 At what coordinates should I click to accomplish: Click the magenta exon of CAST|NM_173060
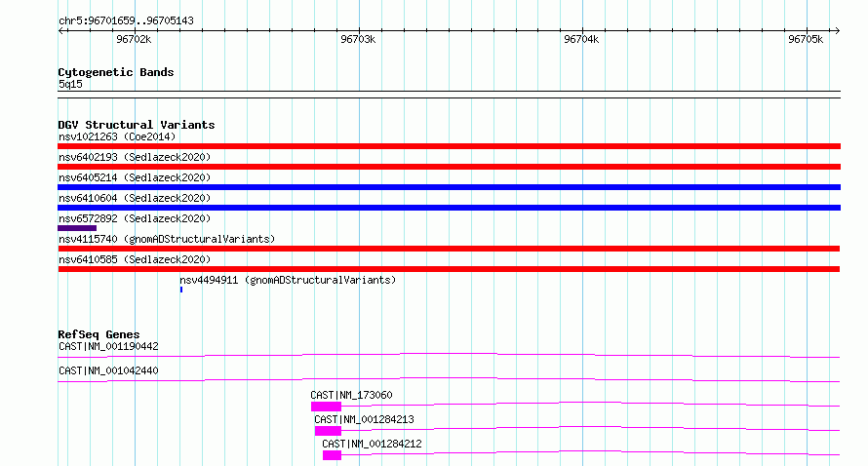[326, 407]
